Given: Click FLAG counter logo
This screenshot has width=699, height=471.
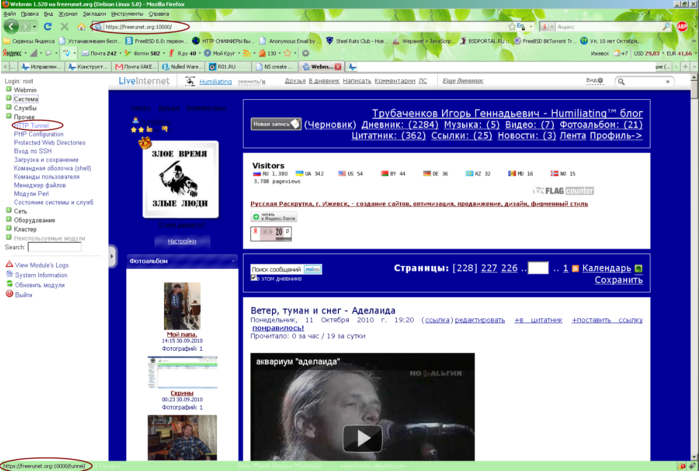Looking at the screenshot, I should coord(563,191).
